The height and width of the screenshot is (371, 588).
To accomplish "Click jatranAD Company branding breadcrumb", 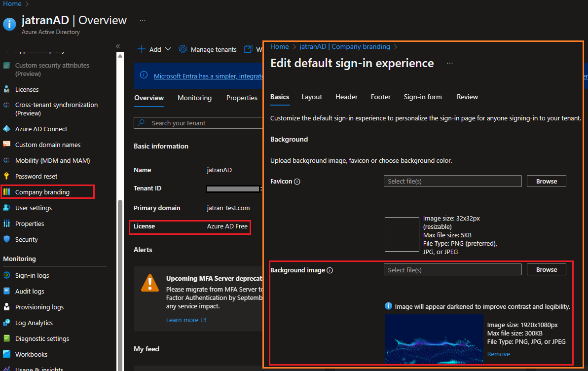I will tap(345, 46).
